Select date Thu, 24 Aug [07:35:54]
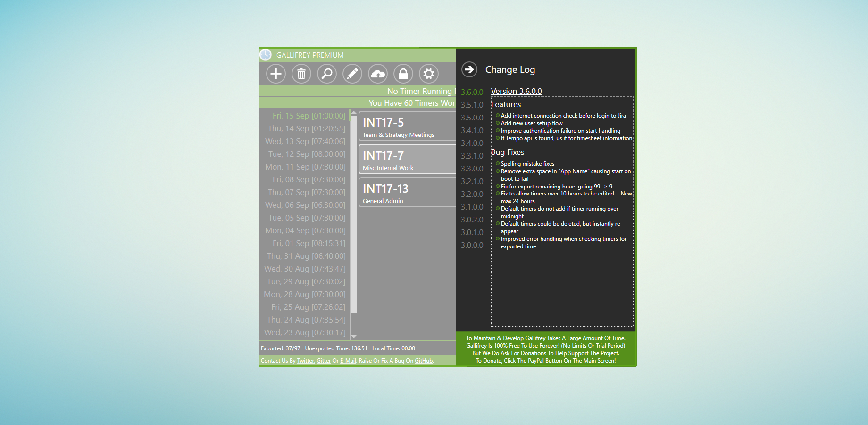 [306, 320]
